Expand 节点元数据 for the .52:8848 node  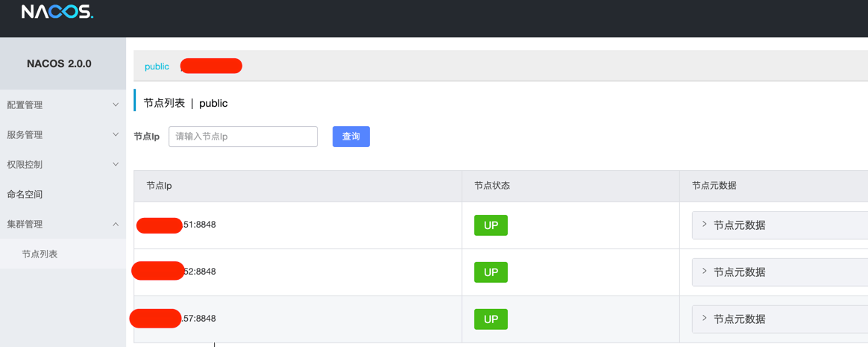[x=738, y=272]
